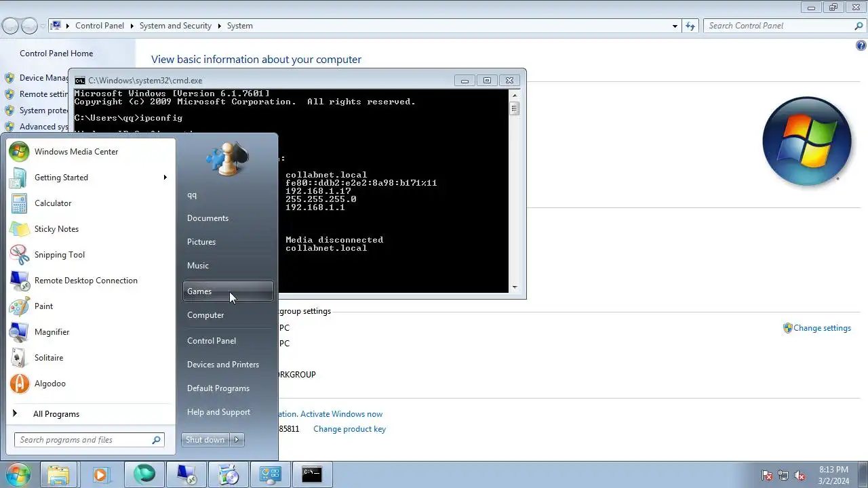Open Windows Explorer from the taskbar

pos(58,474)
